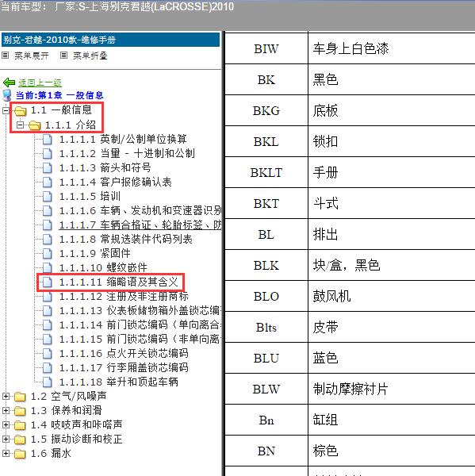Collapse the 1.1 一般信息 tree node

(6, 110)
